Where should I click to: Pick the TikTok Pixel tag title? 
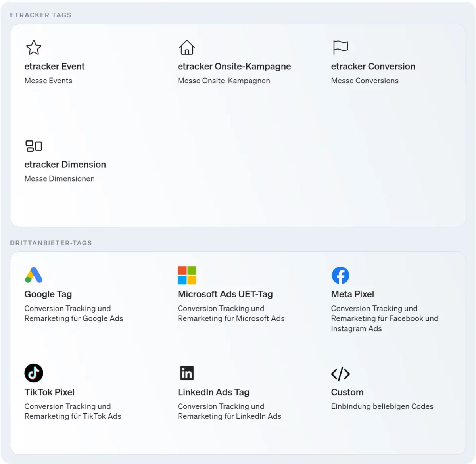pyautogui.click(x=49, y=392)
